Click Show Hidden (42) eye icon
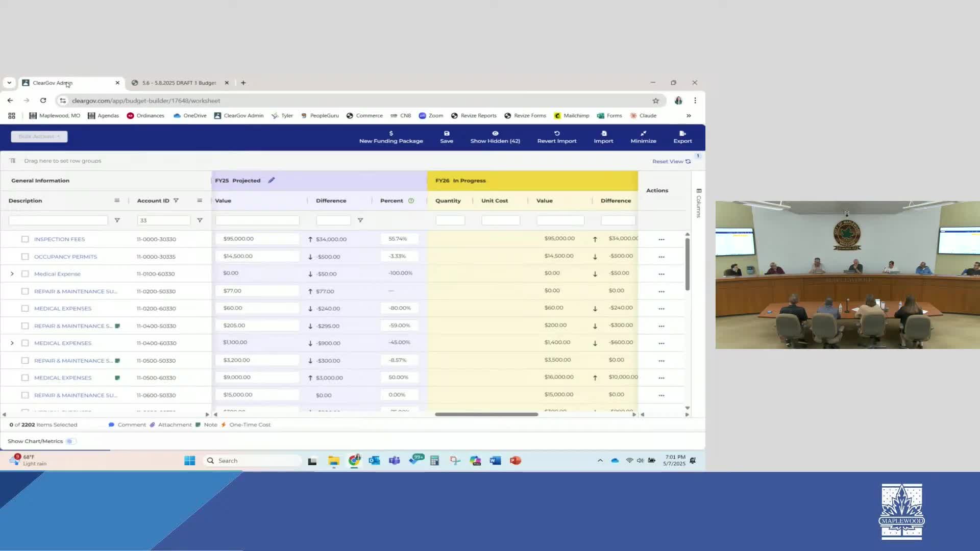 [495, 133]
